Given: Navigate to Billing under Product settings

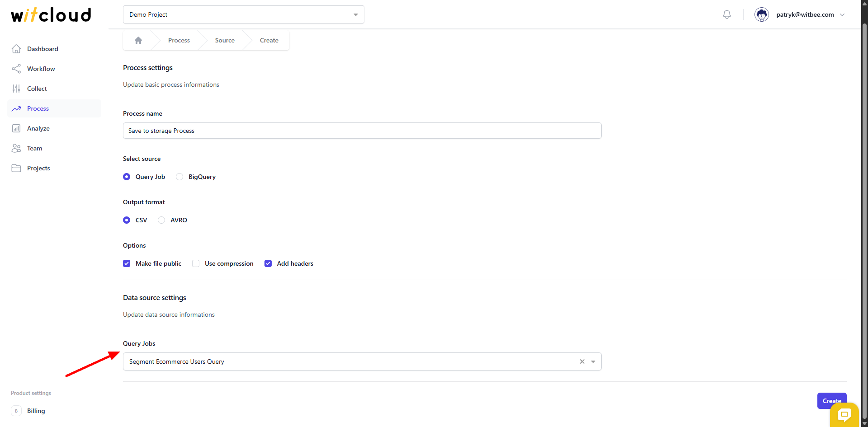Looking at the screenshot, I should coord(36,411).
